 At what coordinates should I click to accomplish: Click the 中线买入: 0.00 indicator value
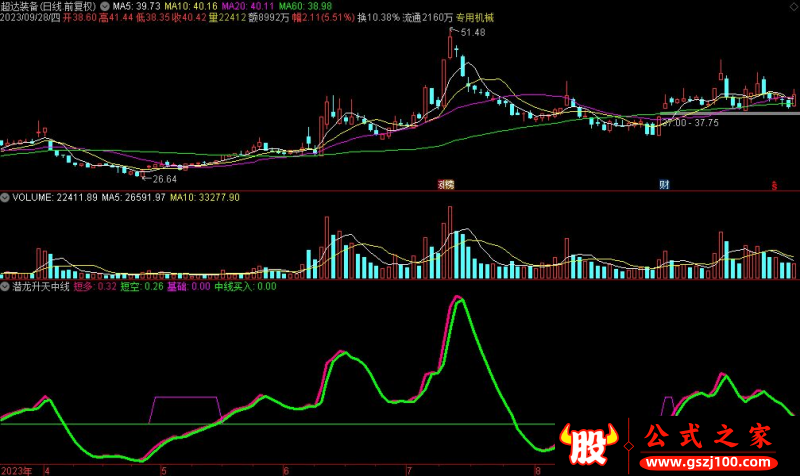[245, 287]
